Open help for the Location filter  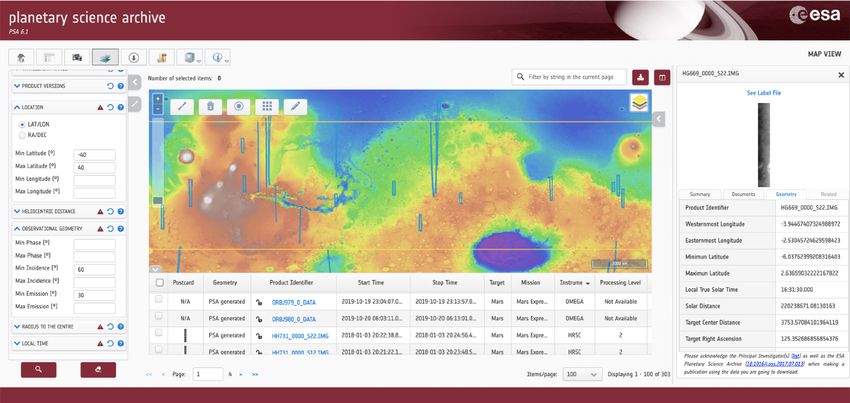[121, 107]
